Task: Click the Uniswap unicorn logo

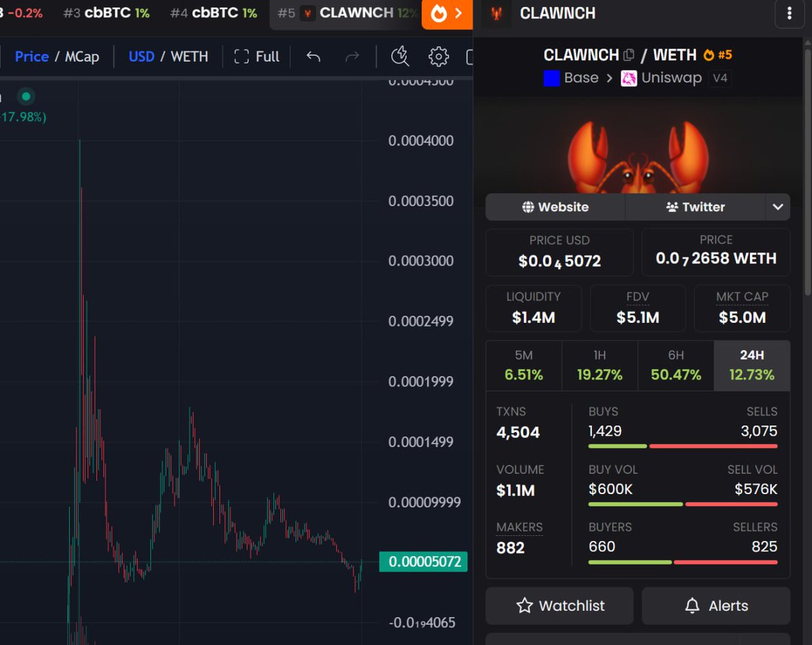Action: [x=629, y=78]
